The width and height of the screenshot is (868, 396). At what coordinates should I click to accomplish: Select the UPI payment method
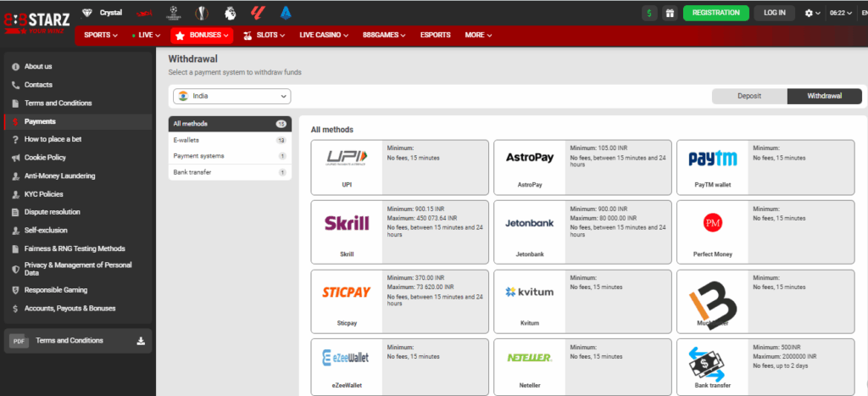(400, 167)
